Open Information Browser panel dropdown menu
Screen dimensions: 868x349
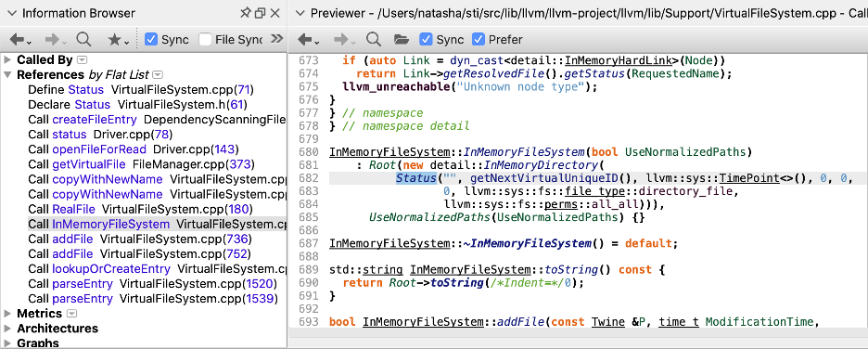pos(13,13)
